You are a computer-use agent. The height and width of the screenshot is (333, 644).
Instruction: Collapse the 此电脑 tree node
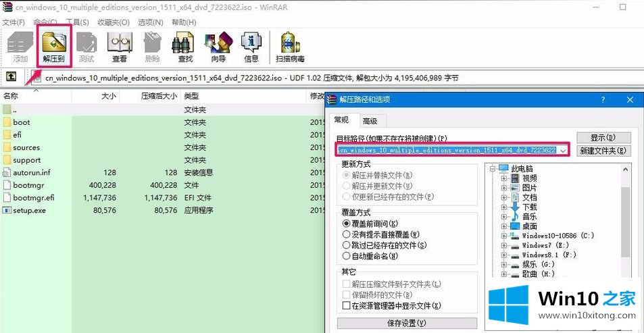tap(492, 168)
